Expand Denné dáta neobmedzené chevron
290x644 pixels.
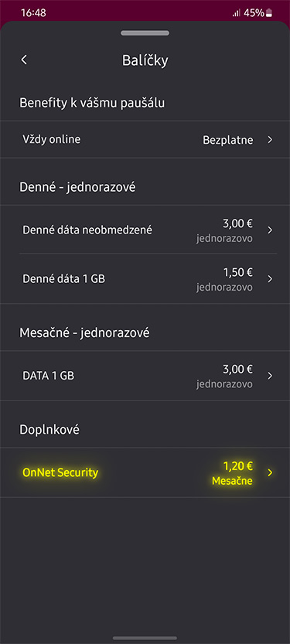(x=270, y=230)
